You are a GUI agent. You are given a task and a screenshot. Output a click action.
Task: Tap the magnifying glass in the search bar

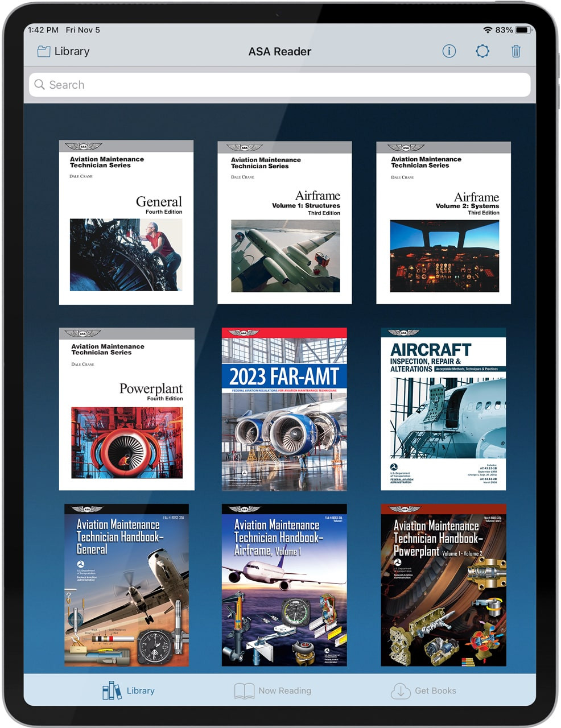tap(39, 84)
